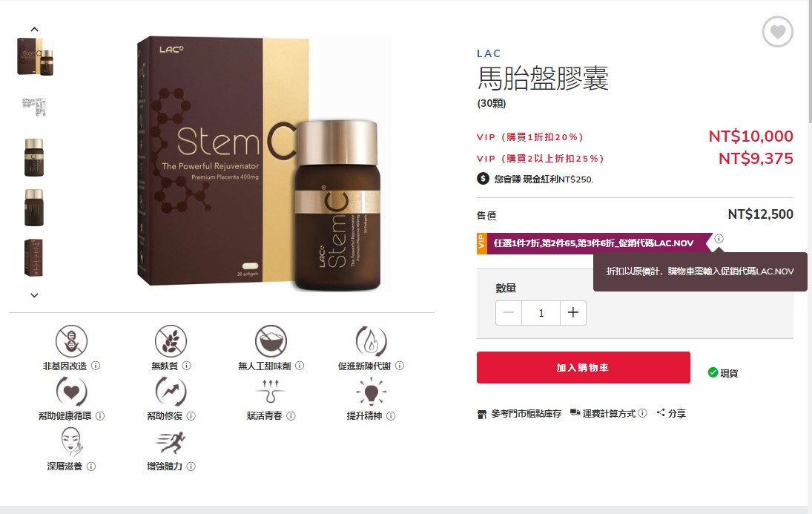Select the nutrition label thumbnail
Image resolution: width=812 pixels, height=514 pixels.
34,107
